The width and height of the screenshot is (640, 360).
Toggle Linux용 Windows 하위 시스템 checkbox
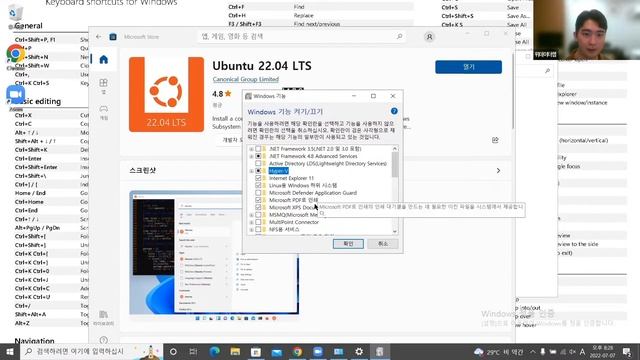(x=258, y=186)
